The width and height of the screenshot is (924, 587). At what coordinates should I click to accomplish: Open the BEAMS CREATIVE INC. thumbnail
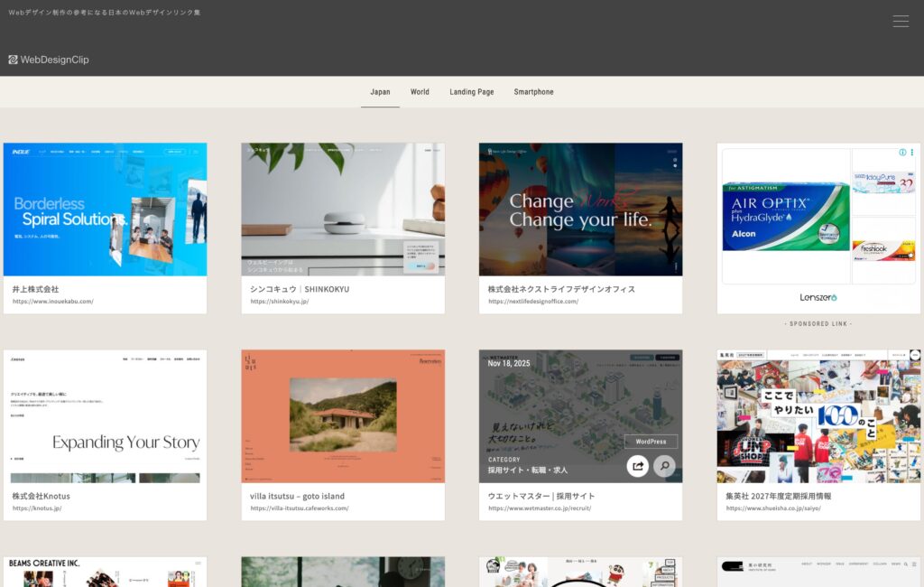[105, 573]
